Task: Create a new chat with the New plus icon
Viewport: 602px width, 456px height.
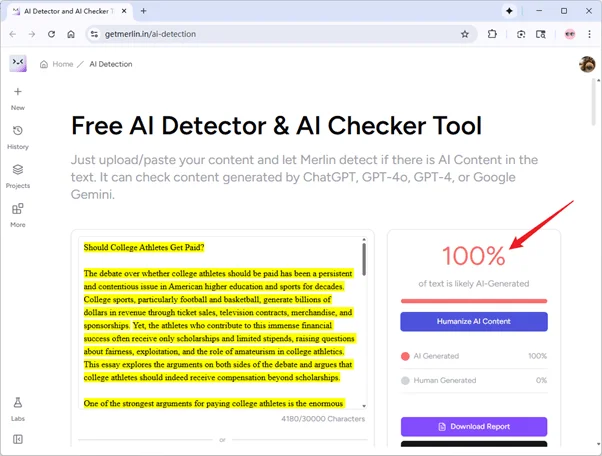Action: click(18, 92)
